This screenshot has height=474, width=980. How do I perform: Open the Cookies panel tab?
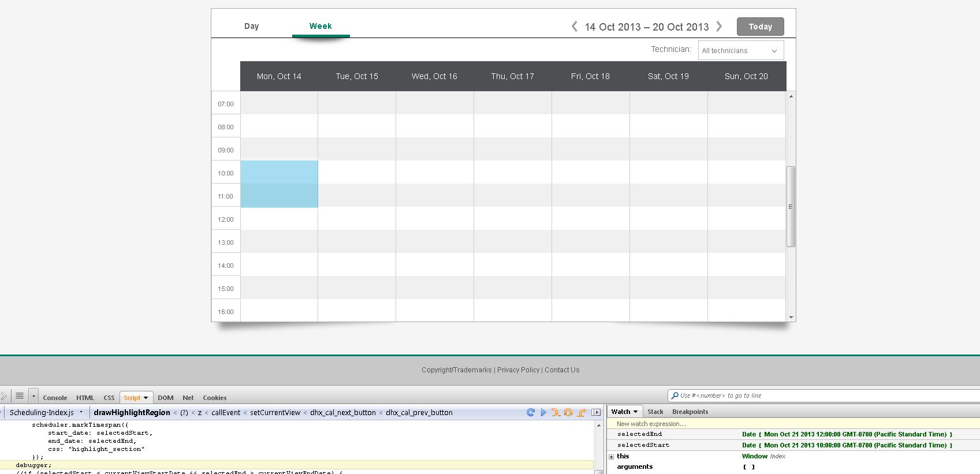(215, 398)
